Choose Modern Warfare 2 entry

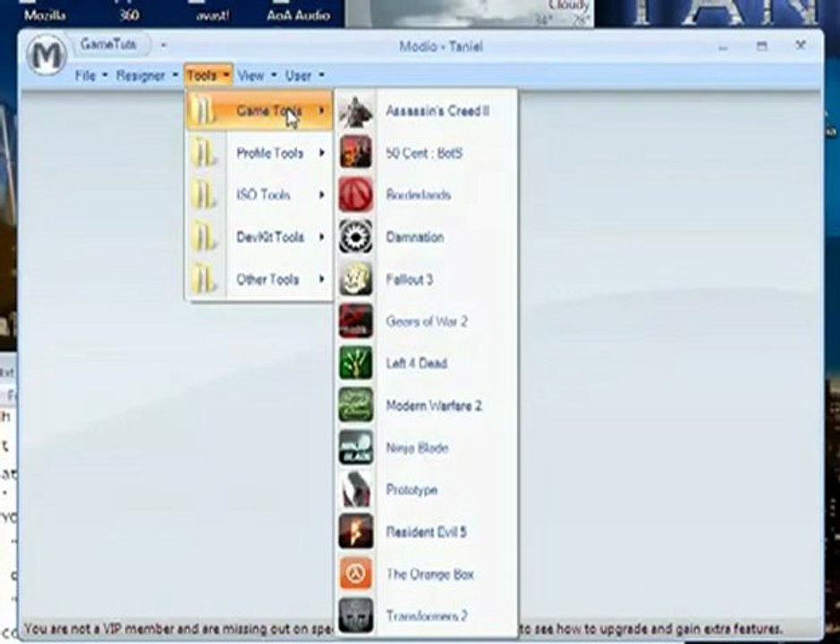tap(426, 405)
